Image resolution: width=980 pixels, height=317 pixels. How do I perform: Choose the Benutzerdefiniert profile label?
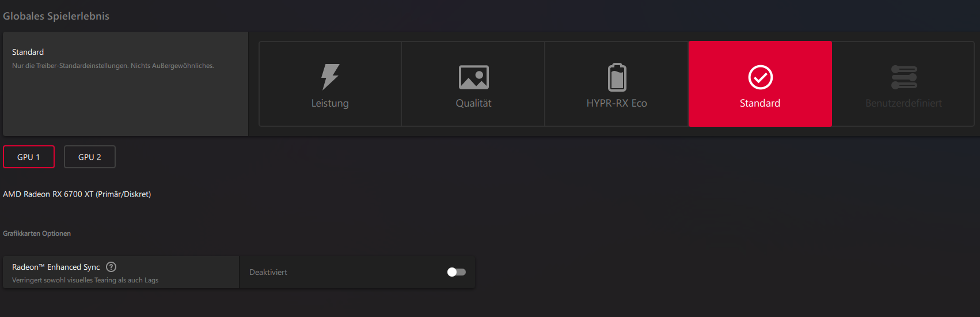[903, 103]
